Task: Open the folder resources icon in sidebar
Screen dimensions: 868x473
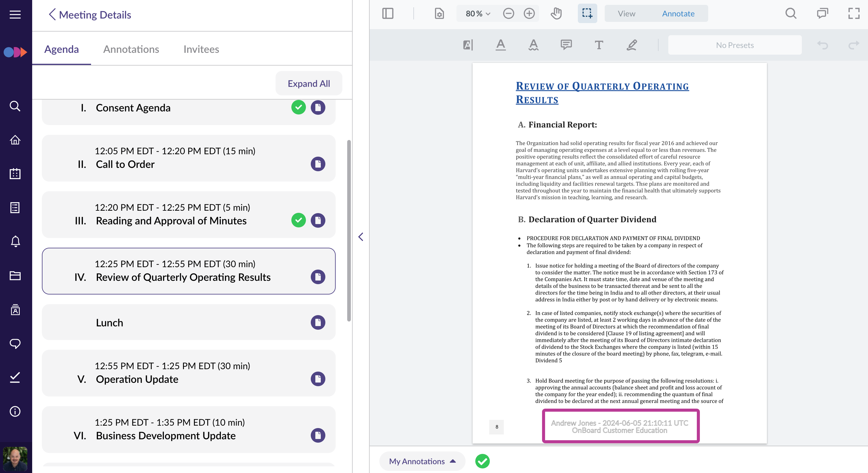Action: pos(15,275)
